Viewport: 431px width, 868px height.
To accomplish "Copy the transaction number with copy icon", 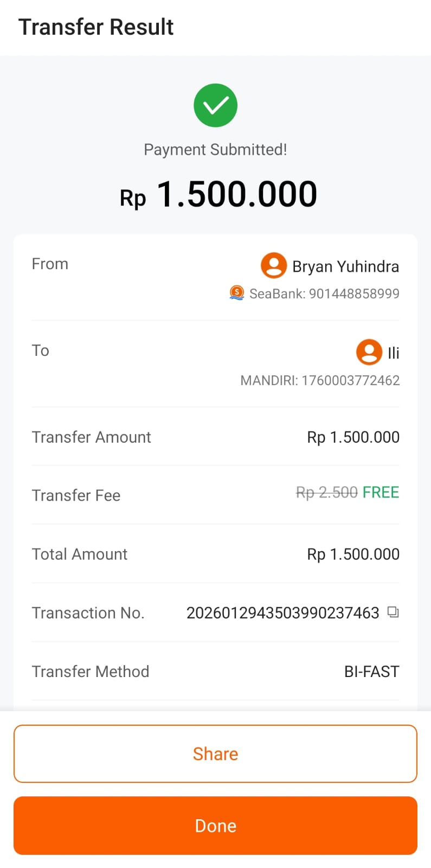I will click(x=393, y=612).
